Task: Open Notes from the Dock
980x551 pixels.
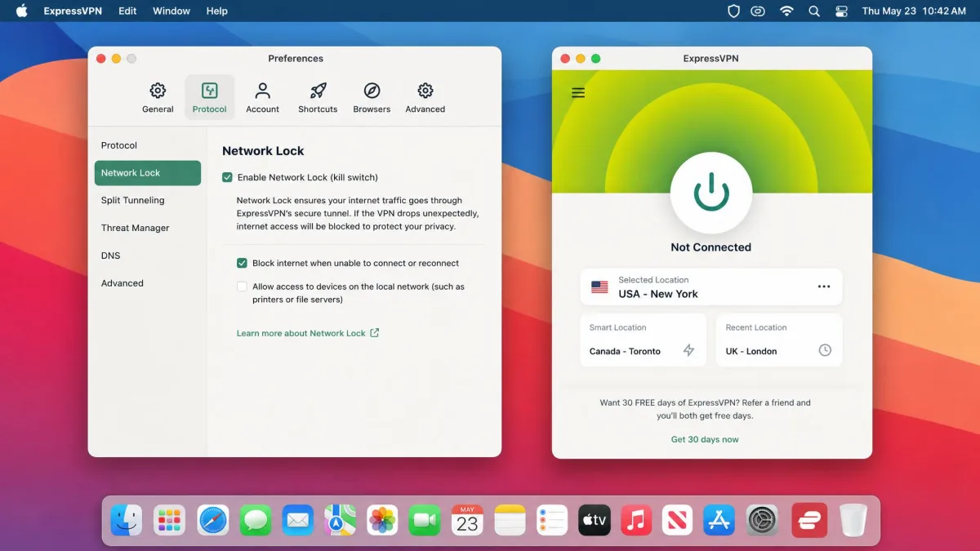Action: [x=510, y=520]
